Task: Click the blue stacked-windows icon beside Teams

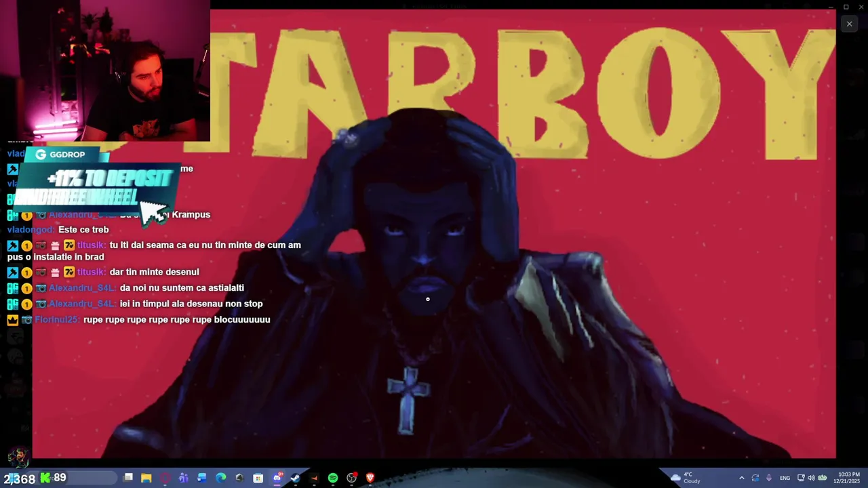Action: (201, 478)
